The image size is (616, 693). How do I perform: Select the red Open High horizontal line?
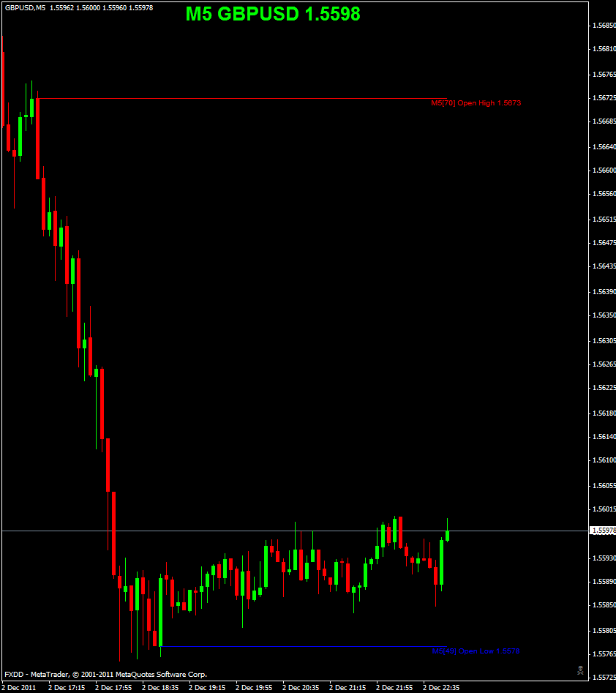coord(242,99)
